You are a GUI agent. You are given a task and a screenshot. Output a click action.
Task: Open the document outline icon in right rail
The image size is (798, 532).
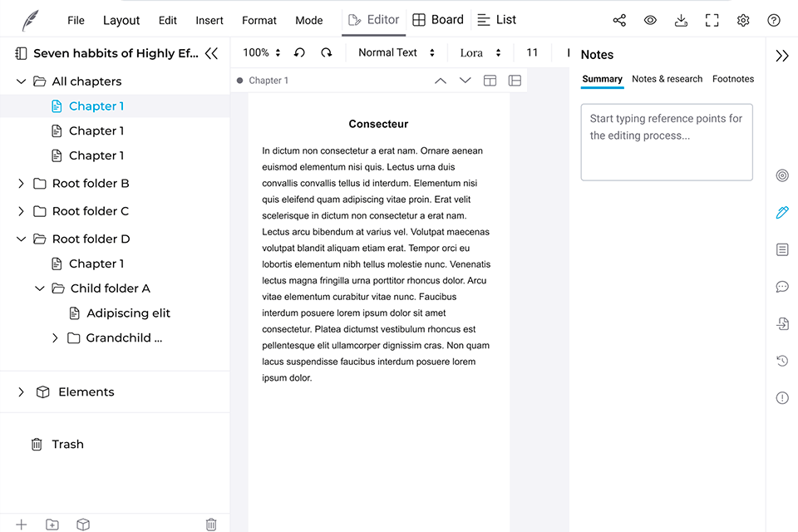tap(782, 249)
